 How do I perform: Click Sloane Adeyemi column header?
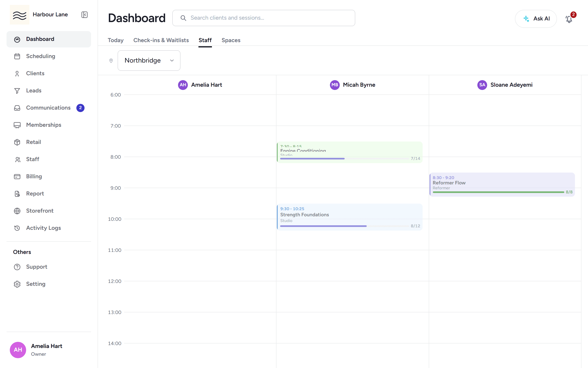pyautogui.click(x=505, y=85)
